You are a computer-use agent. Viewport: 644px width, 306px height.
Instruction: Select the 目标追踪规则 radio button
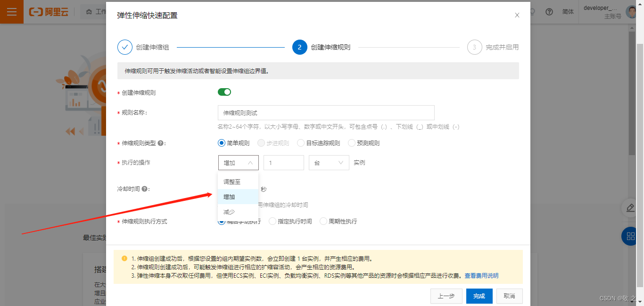(x=301, y=143)
